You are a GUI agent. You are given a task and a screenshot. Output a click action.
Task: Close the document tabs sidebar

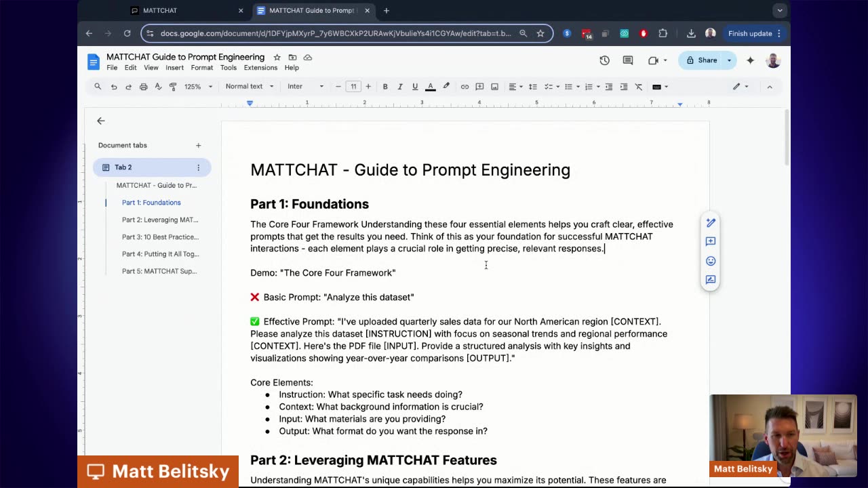[100, 121]
